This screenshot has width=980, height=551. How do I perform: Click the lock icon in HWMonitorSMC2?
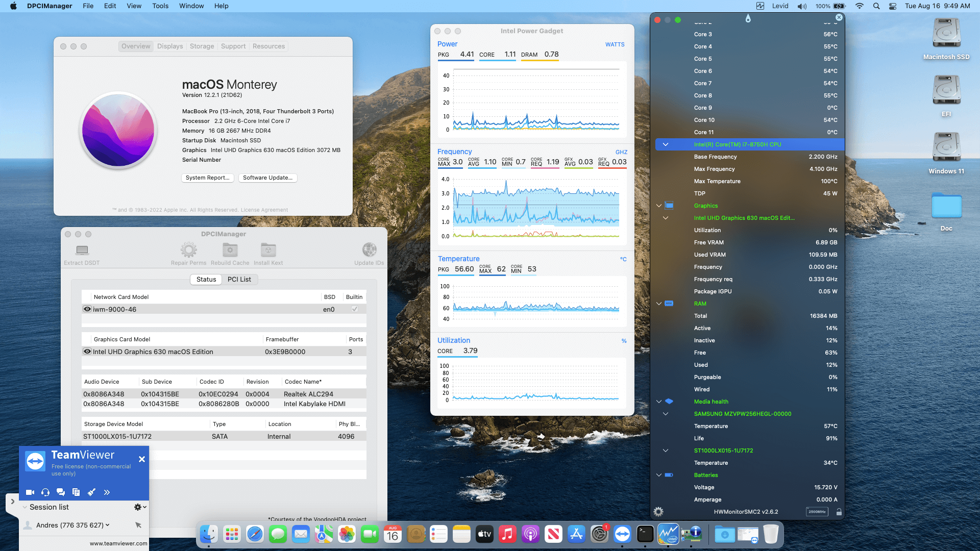tap(839, 512)
